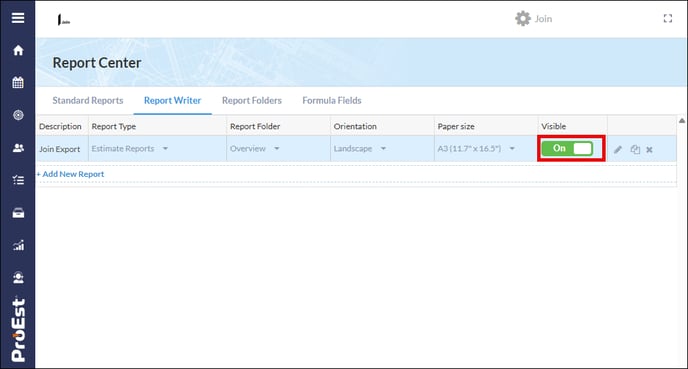Click the Add New Report link

pyautogui.click(x=70, y=174)
